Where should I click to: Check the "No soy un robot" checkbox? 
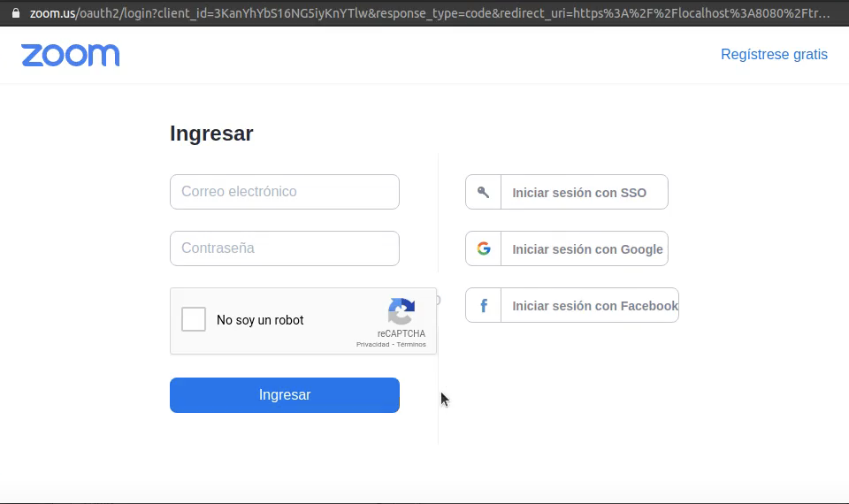click(194, 319)
